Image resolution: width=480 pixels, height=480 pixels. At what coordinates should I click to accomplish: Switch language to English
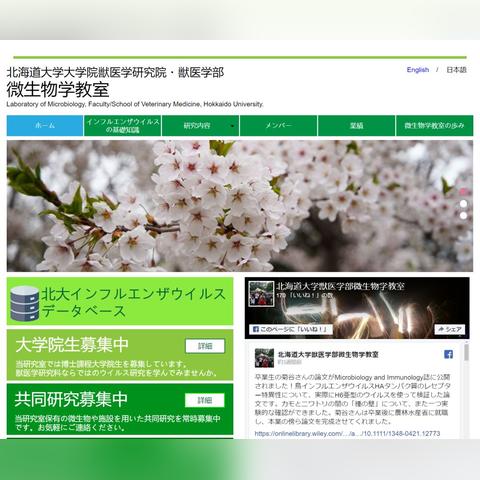[x=418, y=70]
